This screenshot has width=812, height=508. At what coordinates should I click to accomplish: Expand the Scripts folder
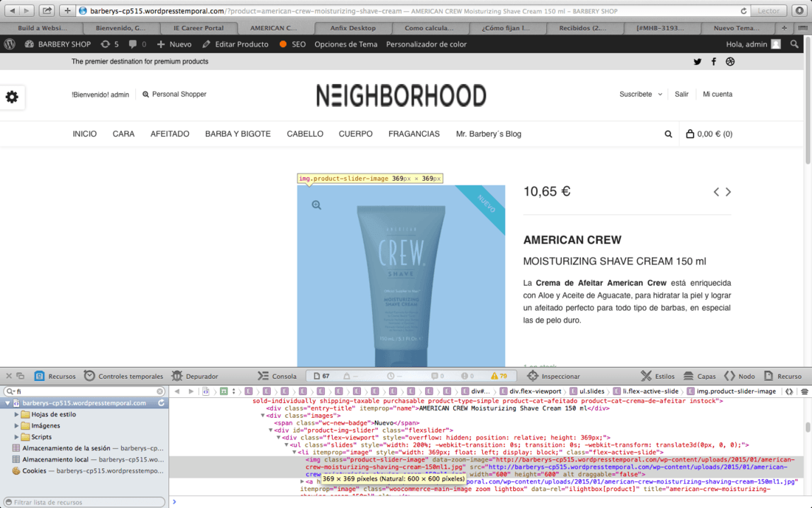(x=16, y=437)
